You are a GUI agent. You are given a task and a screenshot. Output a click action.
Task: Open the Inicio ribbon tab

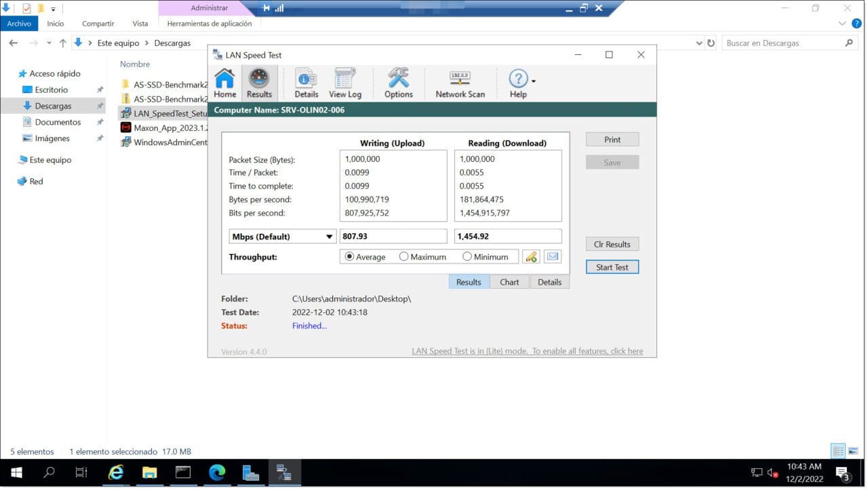tap(56, 23)
